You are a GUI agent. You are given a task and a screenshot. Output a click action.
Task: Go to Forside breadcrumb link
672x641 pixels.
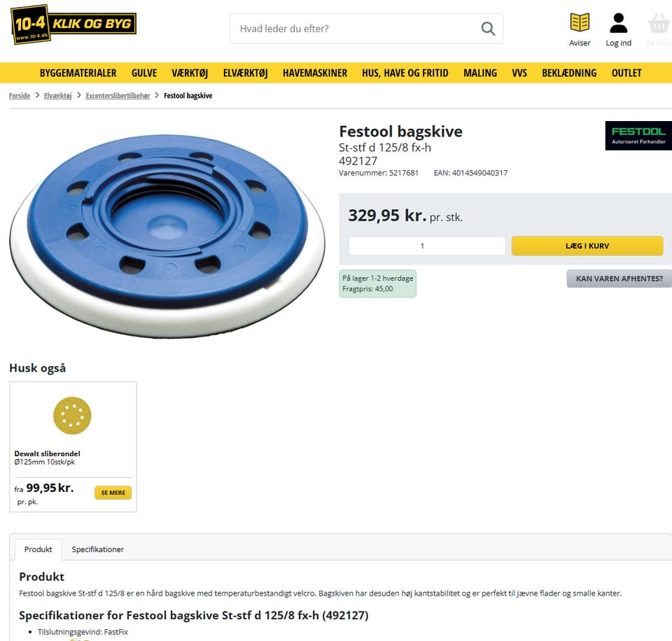[20, 96]
